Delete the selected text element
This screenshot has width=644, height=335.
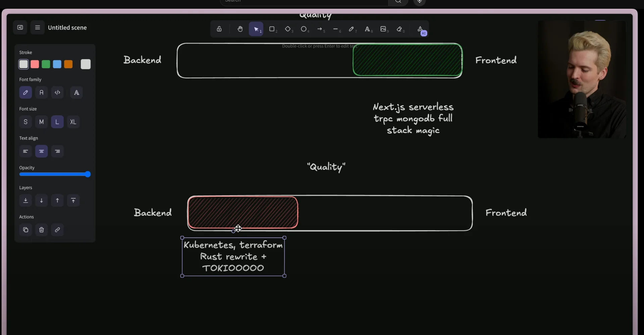[42, 230]
